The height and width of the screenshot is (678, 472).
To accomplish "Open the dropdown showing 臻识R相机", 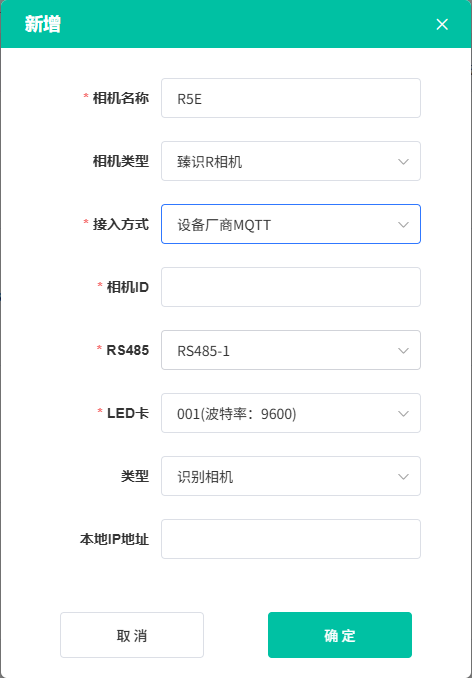I will (291, 161).
